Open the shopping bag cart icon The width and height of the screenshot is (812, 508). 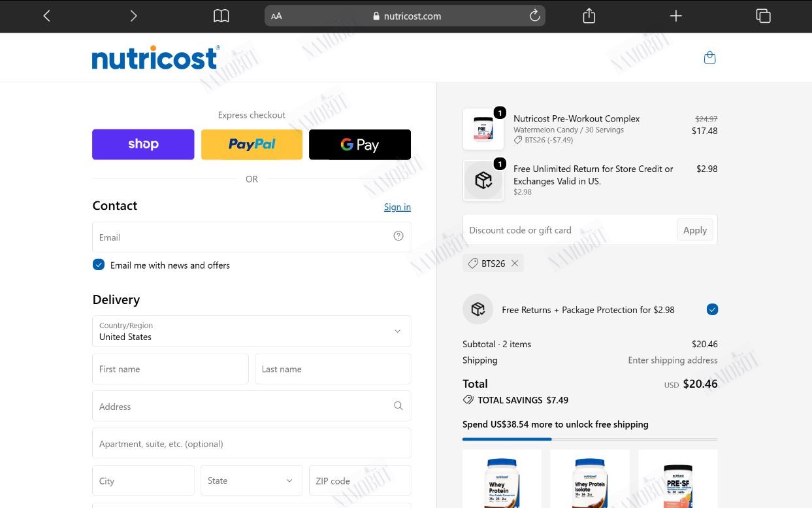(709, 58)
